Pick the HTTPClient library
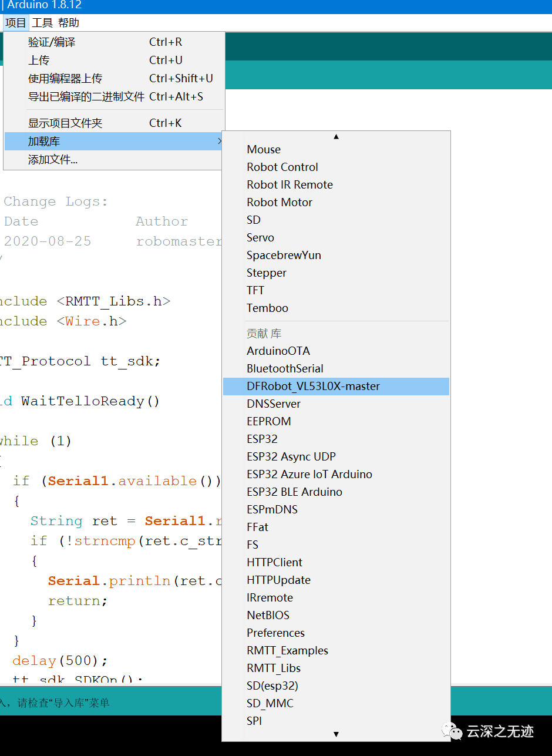 click(x=274, y=562)
